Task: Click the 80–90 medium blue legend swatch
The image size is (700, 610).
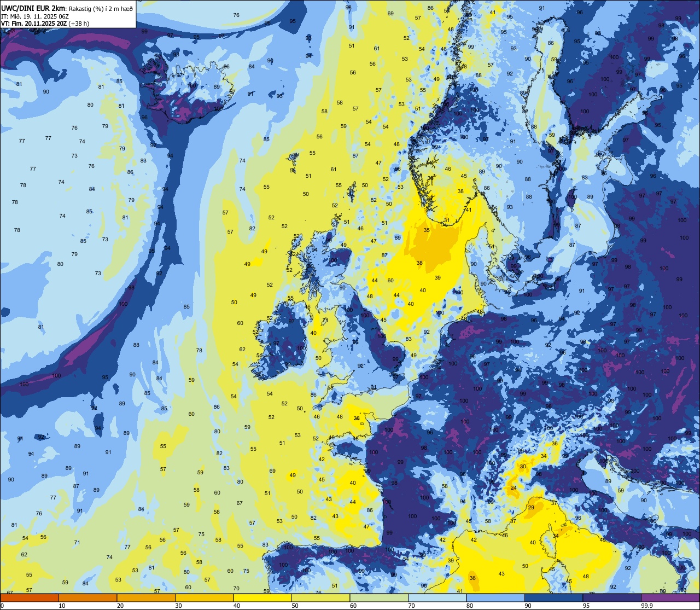Action: coord(495,597)
